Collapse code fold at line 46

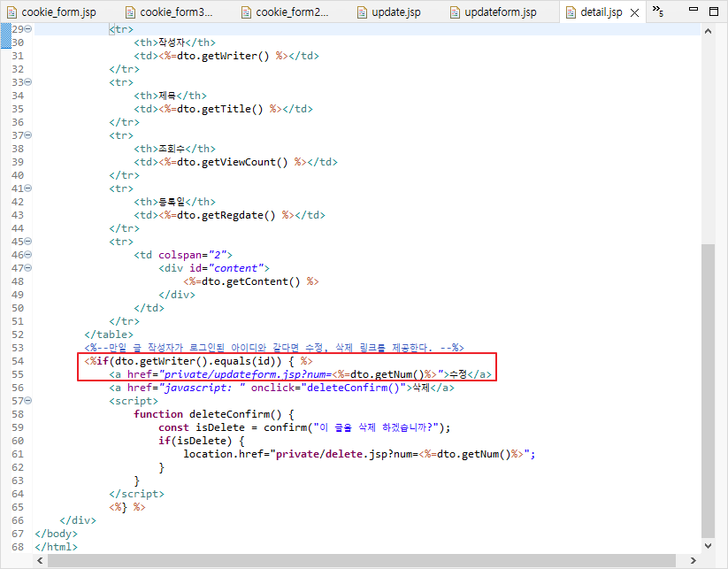click(x=27, y=255)
